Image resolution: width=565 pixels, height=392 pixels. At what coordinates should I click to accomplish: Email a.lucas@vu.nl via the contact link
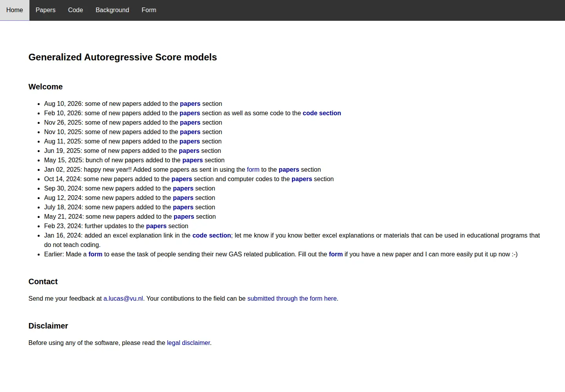click(123, 299)
